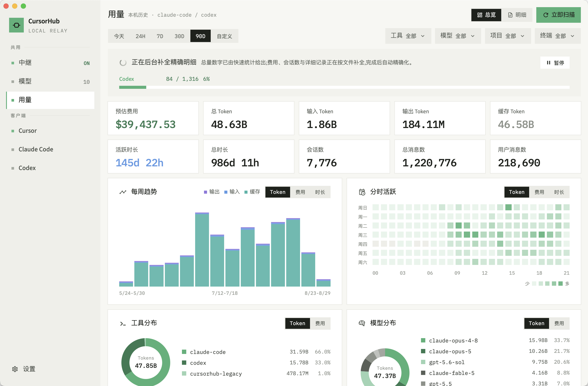Image resolution: width=588 pixels, height=386 pixels.
Task: Click the gray bullet beside 模型
Action: (13, 81)
